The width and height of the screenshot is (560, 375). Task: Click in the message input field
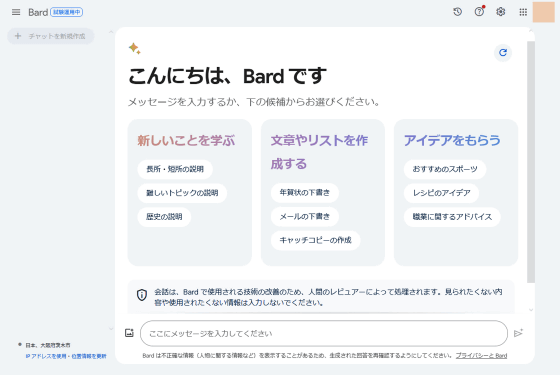coord(324,333)
